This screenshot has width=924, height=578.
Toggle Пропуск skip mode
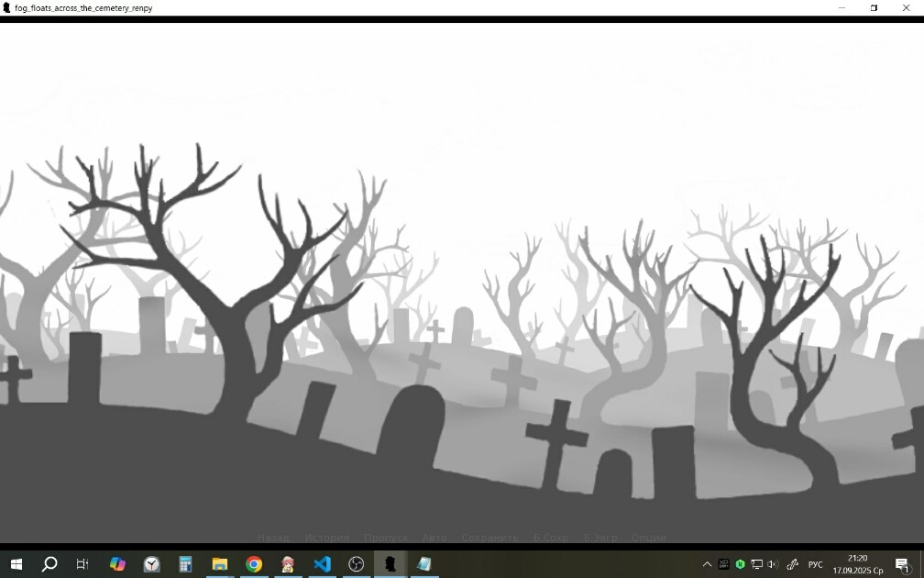pyautogui.click(x=386, y=538)
